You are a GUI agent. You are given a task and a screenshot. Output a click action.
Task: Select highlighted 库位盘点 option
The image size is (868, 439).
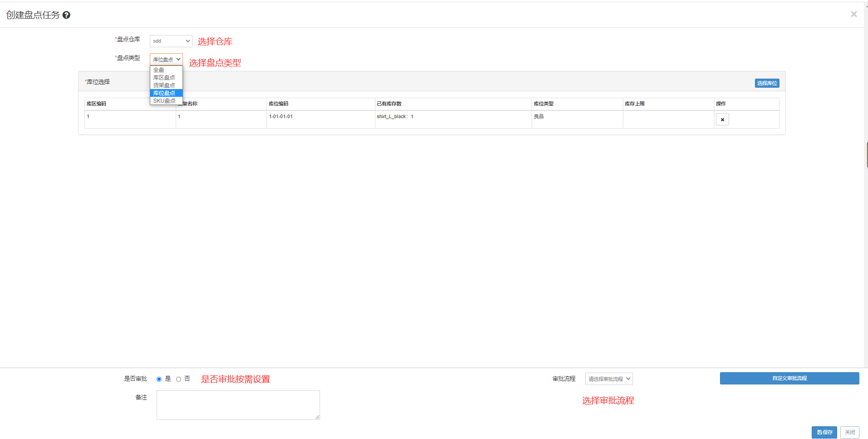[166, 93]
